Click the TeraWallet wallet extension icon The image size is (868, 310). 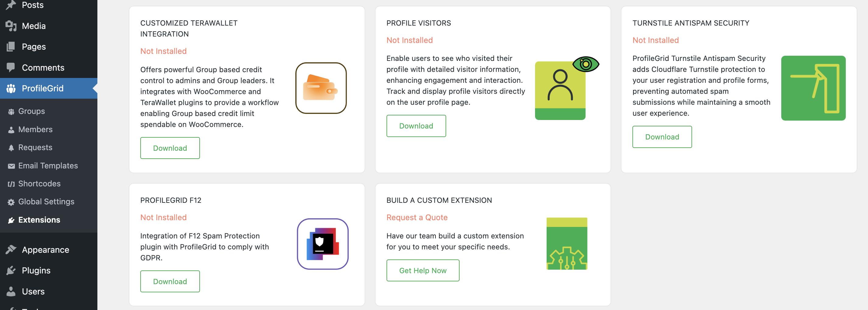(321, 88)
